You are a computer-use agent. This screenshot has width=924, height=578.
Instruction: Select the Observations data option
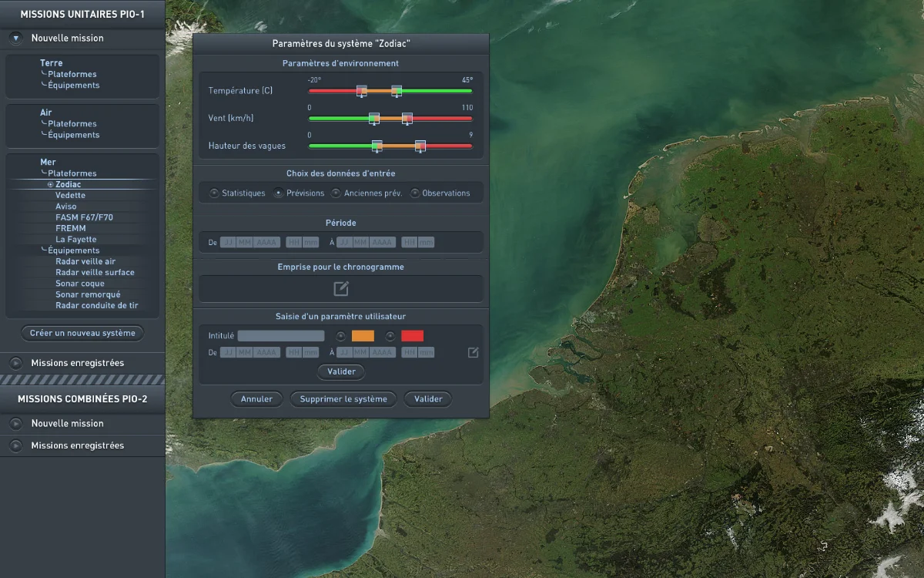[x=415, y=193]
